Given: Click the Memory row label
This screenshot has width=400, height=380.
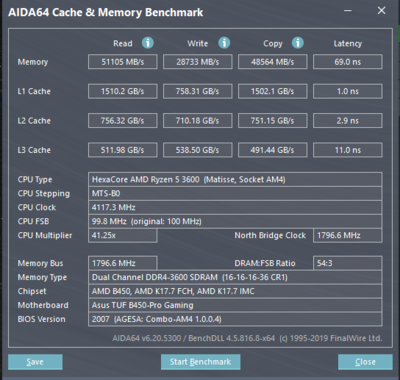Looking at the screenshot, I should click(33, 62).
